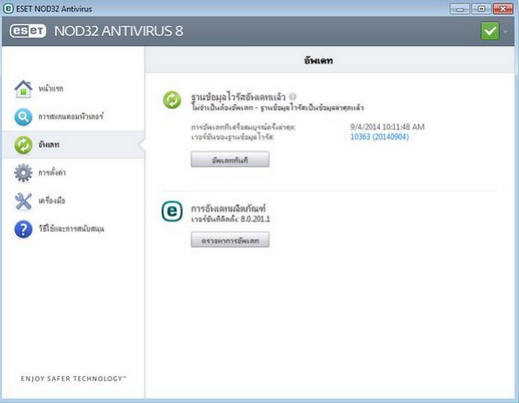Click the ESET logo in header

click(28, 31)
